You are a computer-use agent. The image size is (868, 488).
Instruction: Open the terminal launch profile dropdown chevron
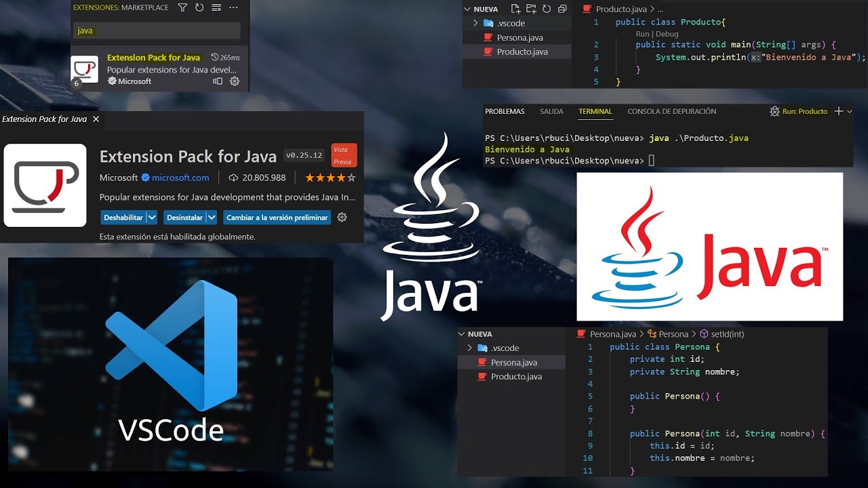tap(849, 111)
